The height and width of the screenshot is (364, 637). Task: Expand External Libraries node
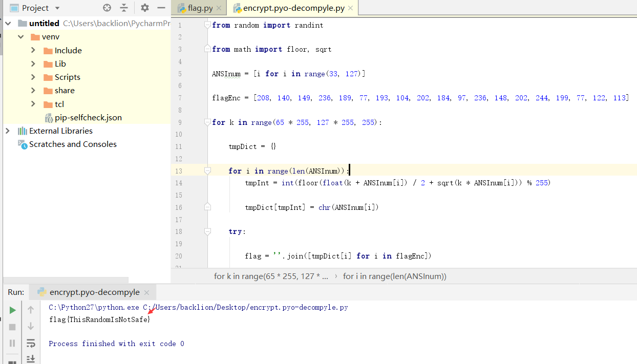tap(7, 131)
